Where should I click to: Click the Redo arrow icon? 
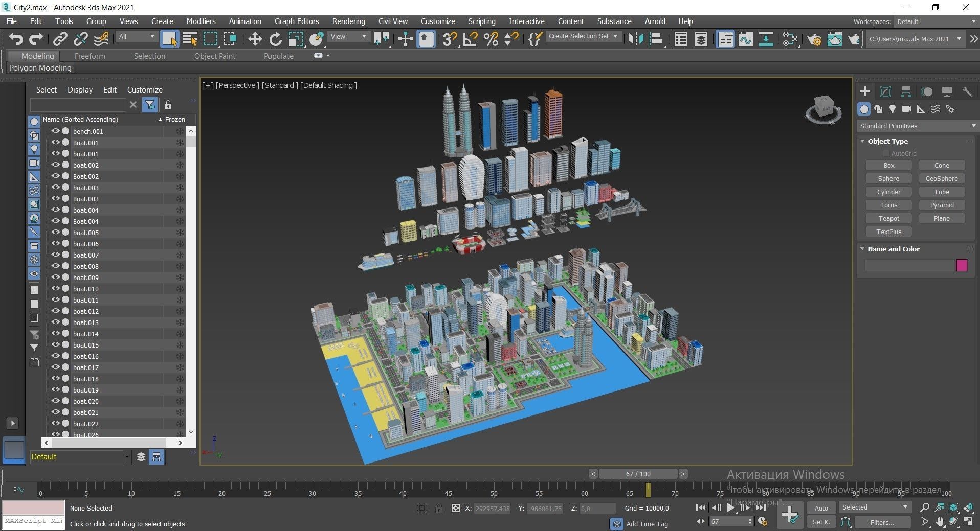[36, 39]
